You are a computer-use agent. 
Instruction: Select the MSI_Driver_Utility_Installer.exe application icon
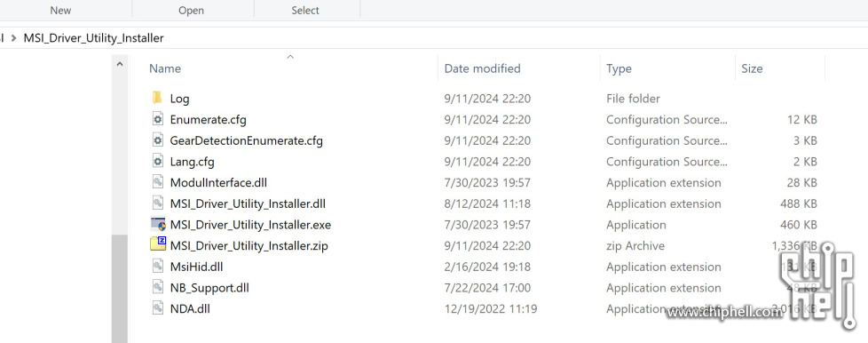pos(158,225)
